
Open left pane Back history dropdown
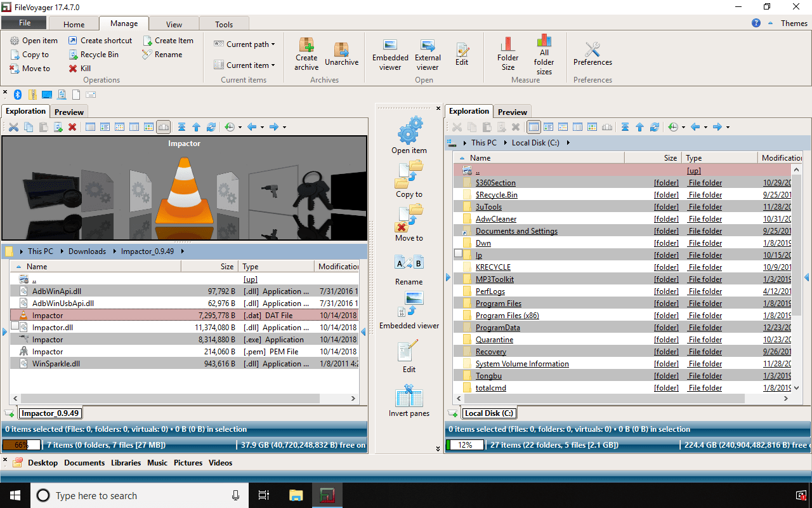pyautogui.click(x=262, y=128)
